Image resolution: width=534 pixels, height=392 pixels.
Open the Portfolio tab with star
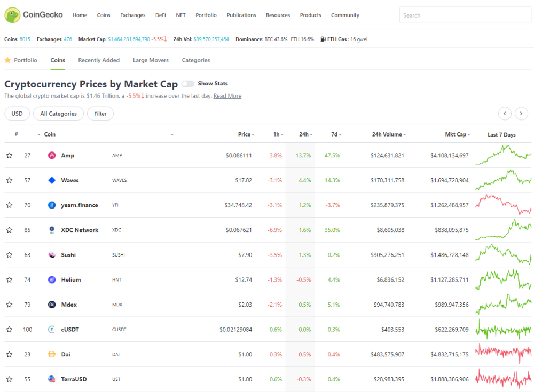pos(21,60)
